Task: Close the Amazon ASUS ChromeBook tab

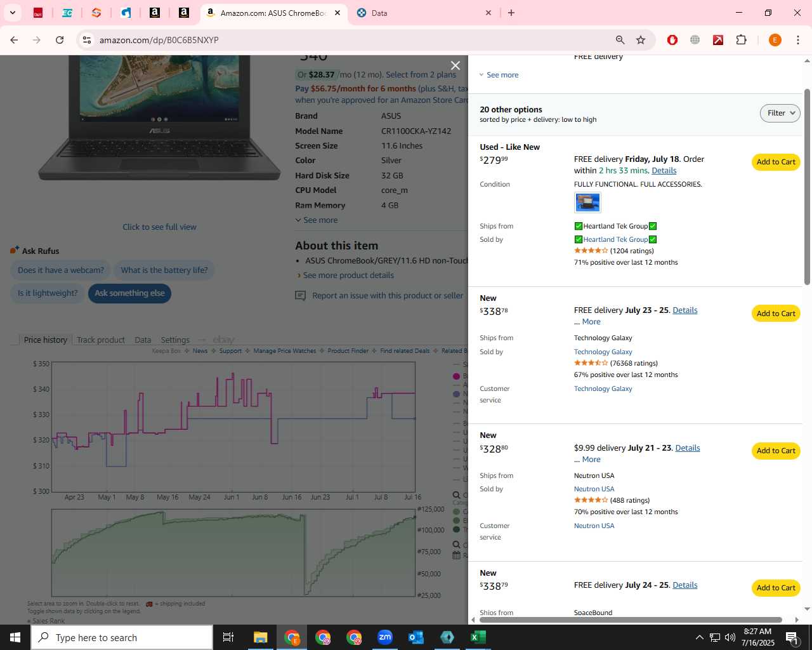Action: [x=337, y=13]
